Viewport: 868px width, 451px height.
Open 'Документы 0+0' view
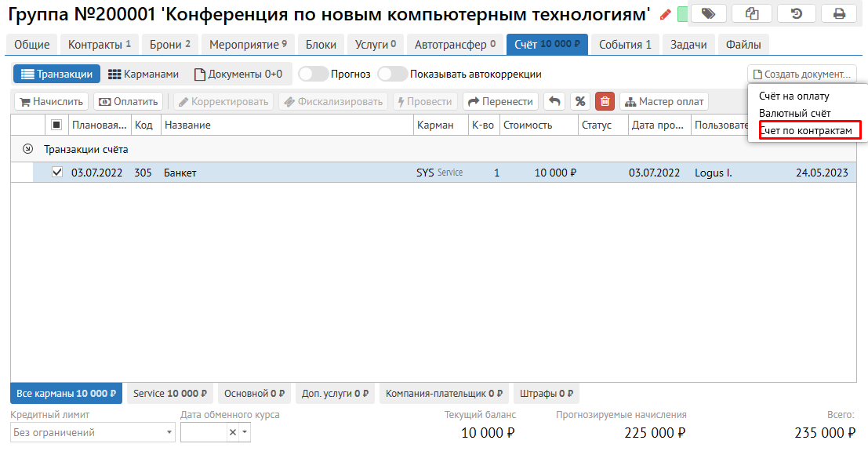[238, 74]
